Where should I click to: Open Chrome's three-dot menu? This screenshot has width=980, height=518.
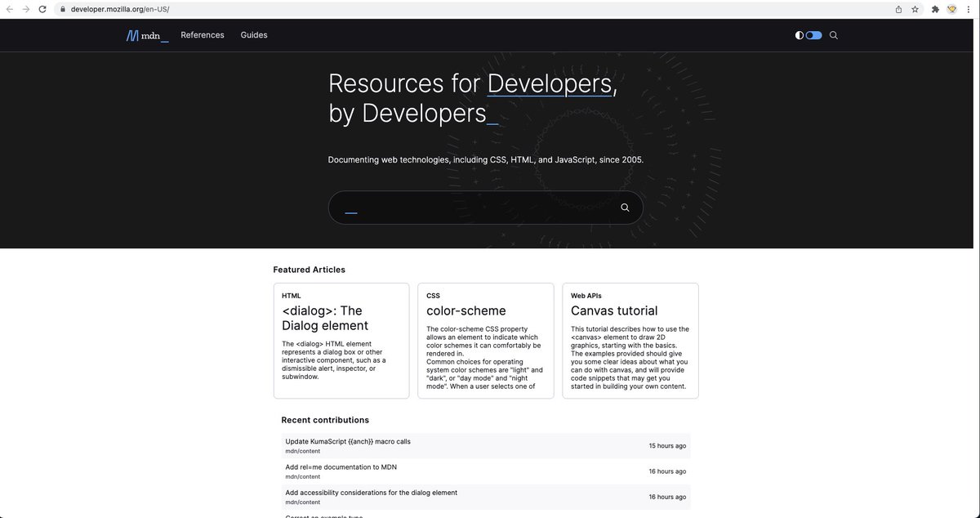point(969,9)
